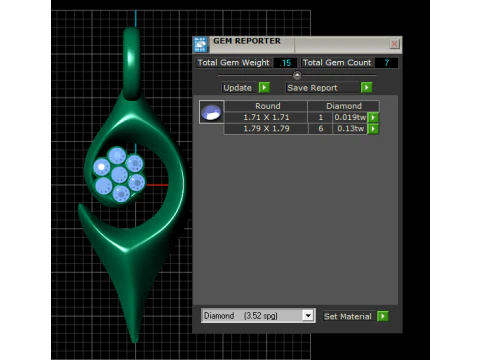
Task: Click the quantity 1 cell
Action: click(x=320, y=117)
